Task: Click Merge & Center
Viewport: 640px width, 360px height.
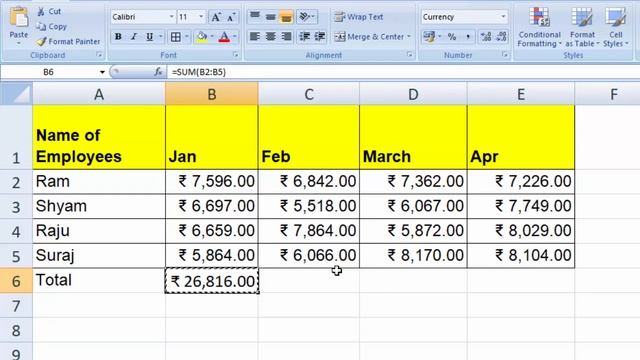Action: coord(369,37)
